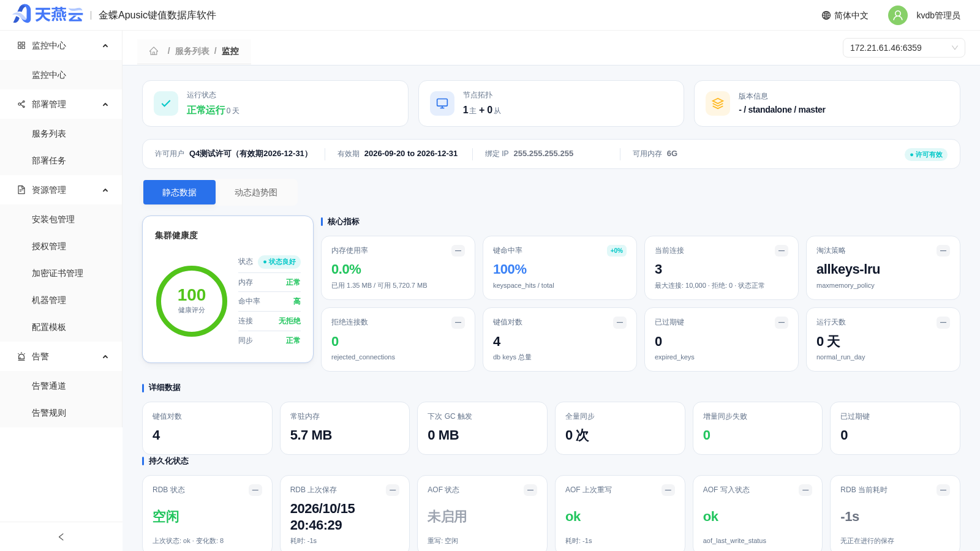
Task: Switch to the 动态趋势图 tab
Action: [256, 192]
